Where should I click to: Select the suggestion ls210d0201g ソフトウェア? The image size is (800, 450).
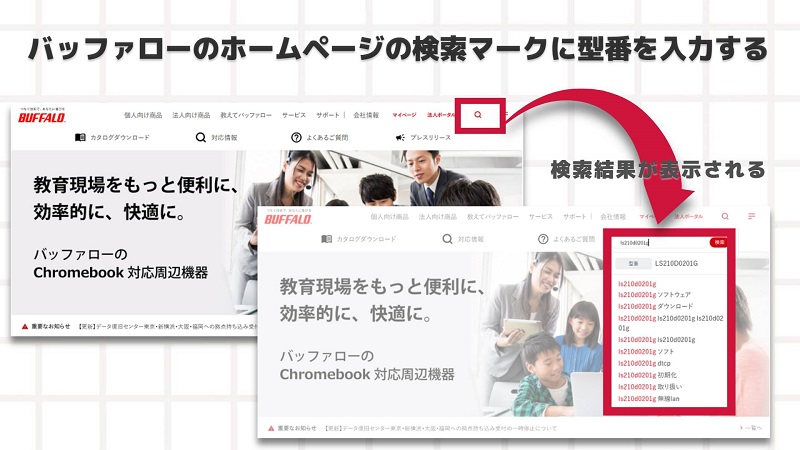pos(654,295)
